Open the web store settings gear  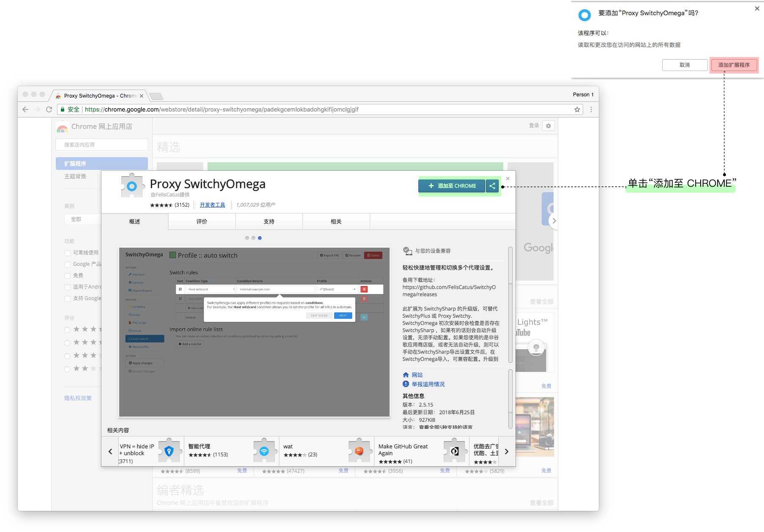(548, 126)
